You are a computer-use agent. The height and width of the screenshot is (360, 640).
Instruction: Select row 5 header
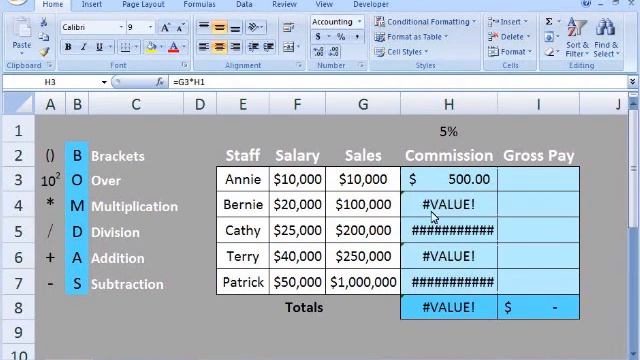click(18, 231)
